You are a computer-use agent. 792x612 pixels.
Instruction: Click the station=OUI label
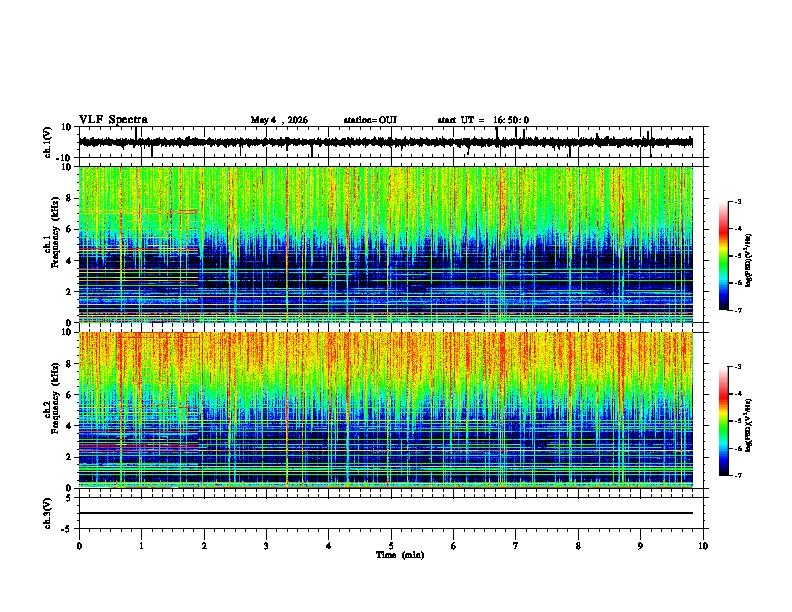370,120
